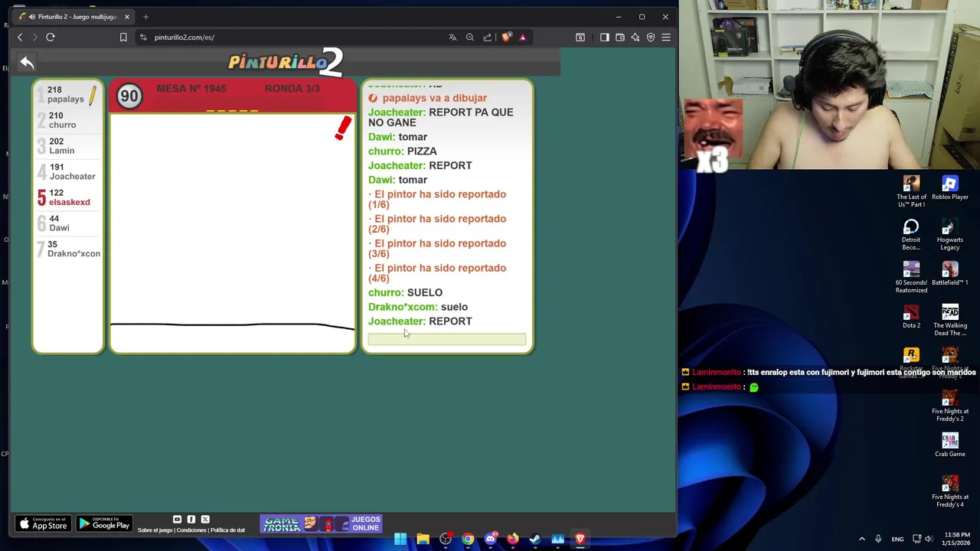Viewport: 980px width, 551px height.
Task: Select the Battlefield 1 desktop shortcut
Action: [950, 274]
